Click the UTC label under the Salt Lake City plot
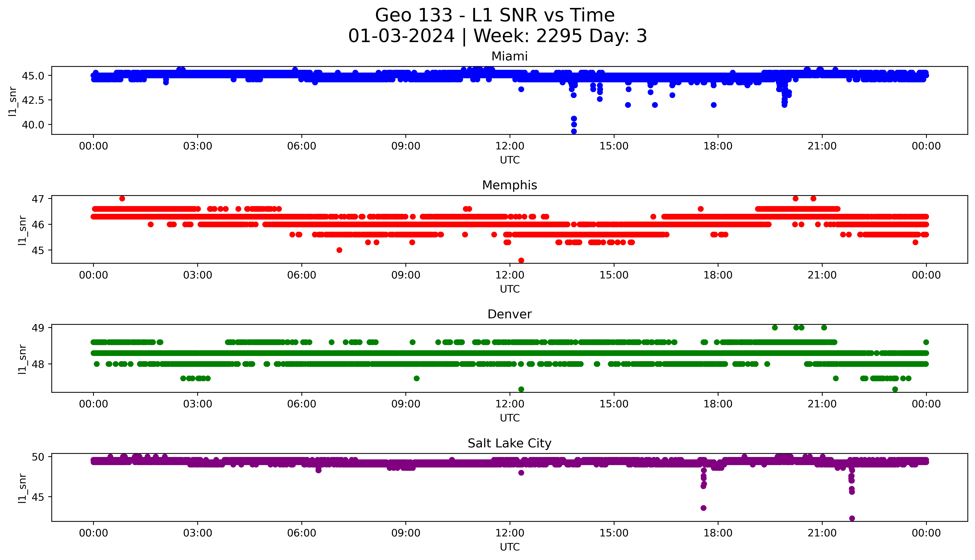Screen dimensions: 975x560 tap(510, 547)
